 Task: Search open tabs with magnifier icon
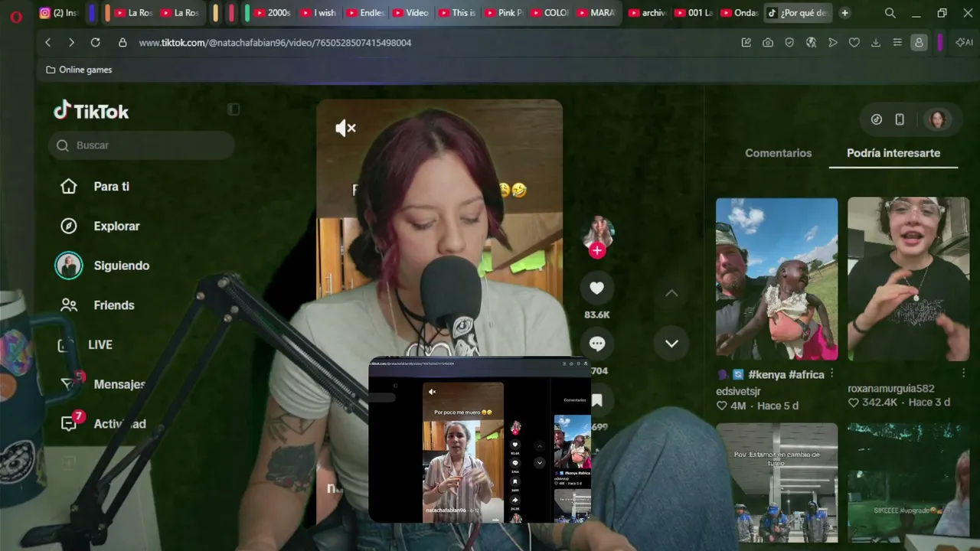coord(890,13)
